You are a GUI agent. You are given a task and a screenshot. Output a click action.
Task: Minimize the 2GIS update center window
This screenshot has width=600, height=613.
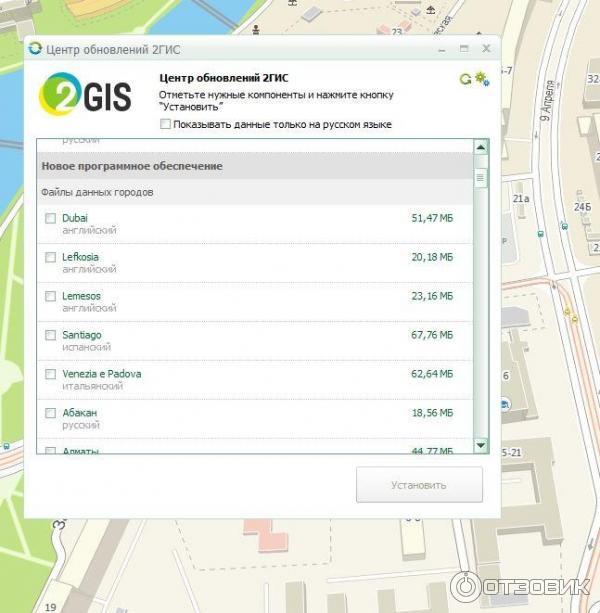442,48
